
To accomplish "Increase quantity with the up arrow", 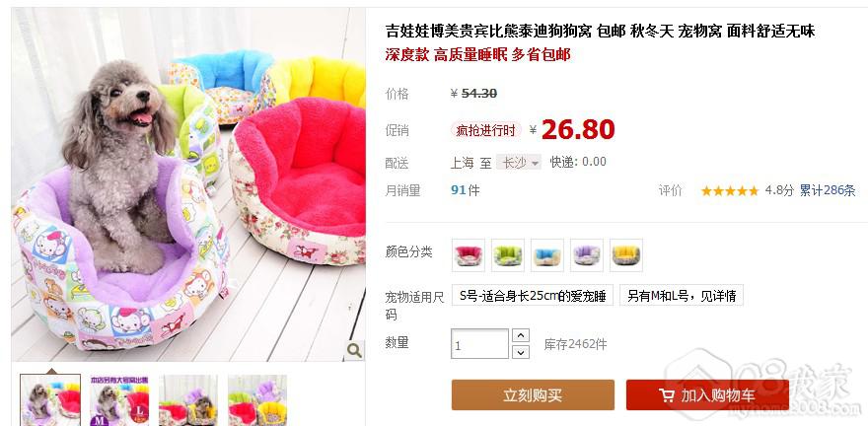I will tap(521, 335).
